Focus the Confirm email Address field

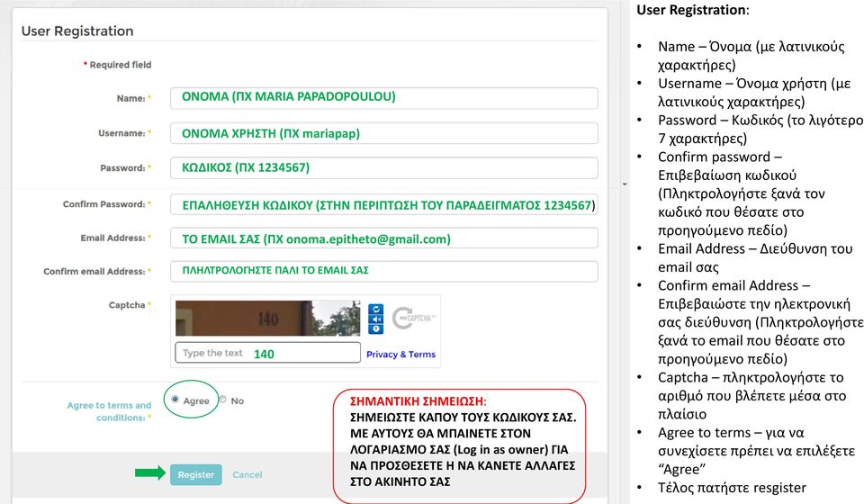[384, 272]
